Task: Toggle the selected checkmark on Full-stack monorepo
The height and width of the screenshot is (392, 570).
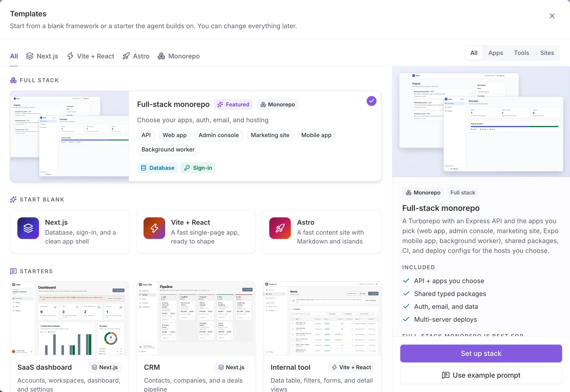Action: click(x=371, y=101)
